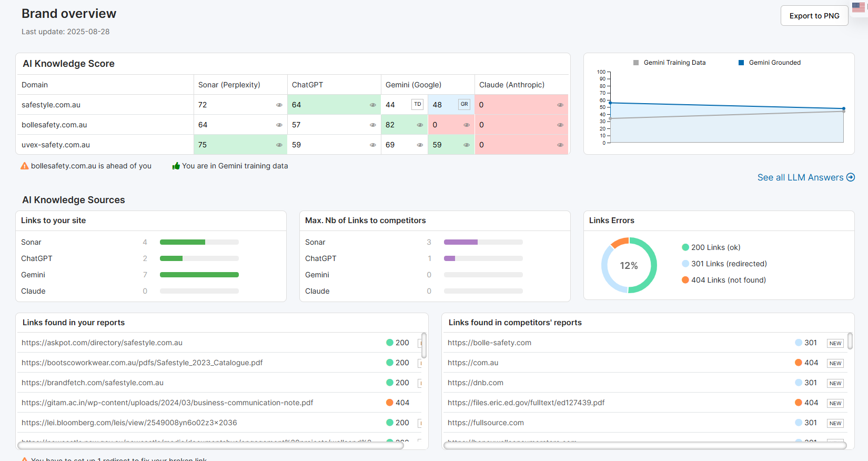Click the NEW badge on files.eric.ed.gov row
The height and width of the screenshot is (461, 868).
coord(835,403)
